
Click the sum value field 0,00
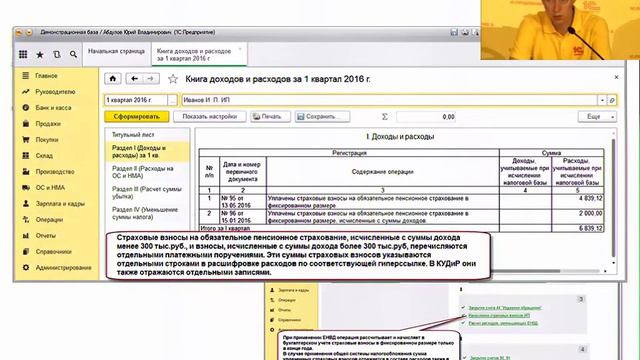[426, 117]
